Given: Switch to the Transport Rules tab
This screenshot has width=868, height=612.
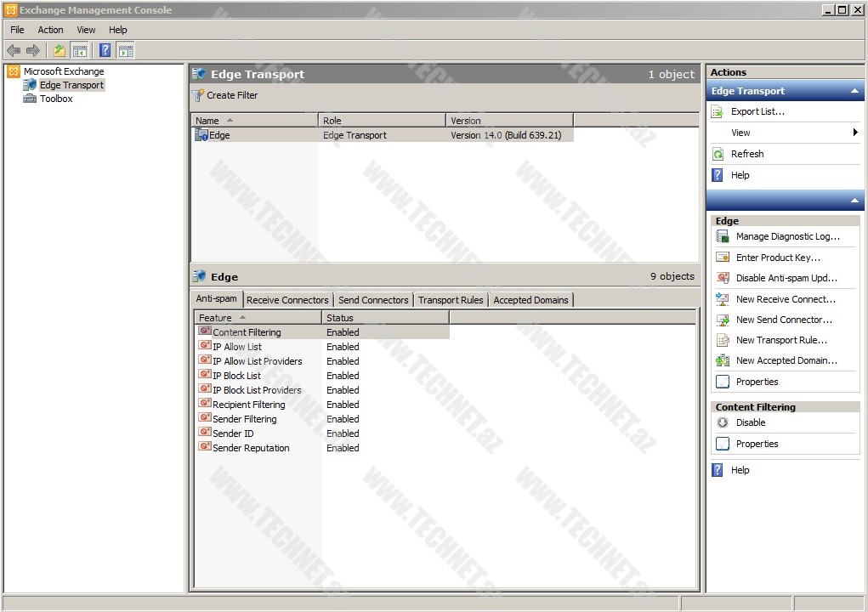Looking at the screenshot, I should [451, 300].
